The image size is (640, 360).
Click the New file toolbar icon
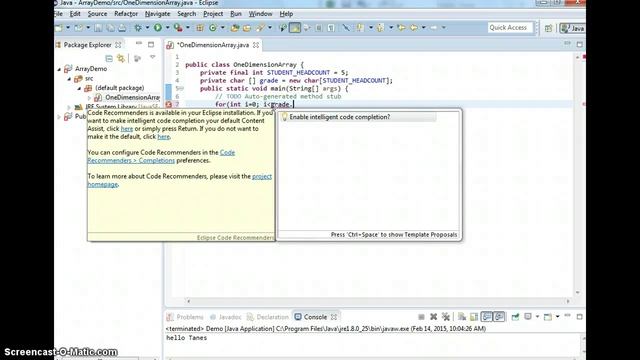pyautogui.click(x=59, y=28)
